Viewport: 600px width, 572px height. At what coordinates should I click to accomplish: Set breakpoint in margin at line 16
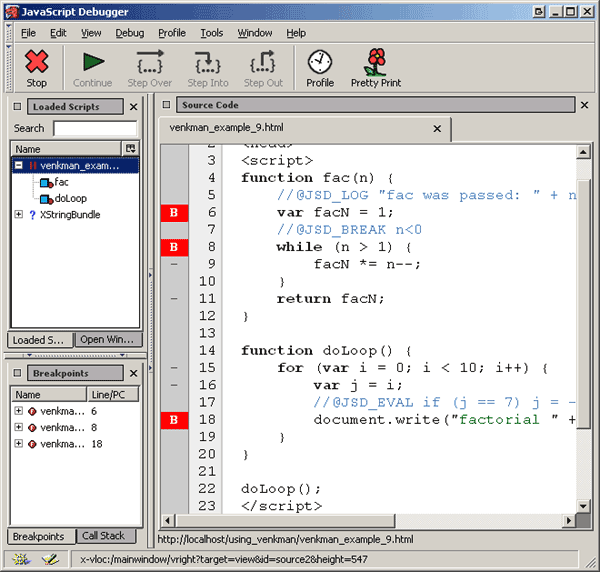[174, 385]
